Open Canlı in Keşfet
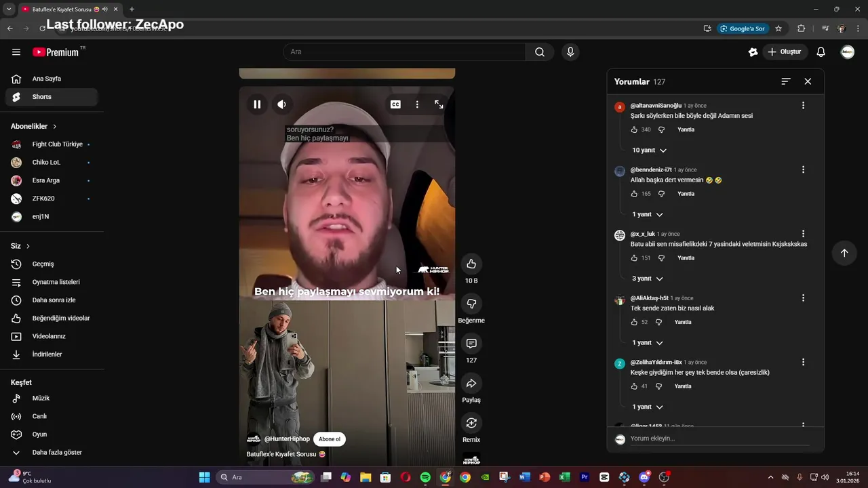The width and height of the screenshot is (868, 488). coord(52,416)
